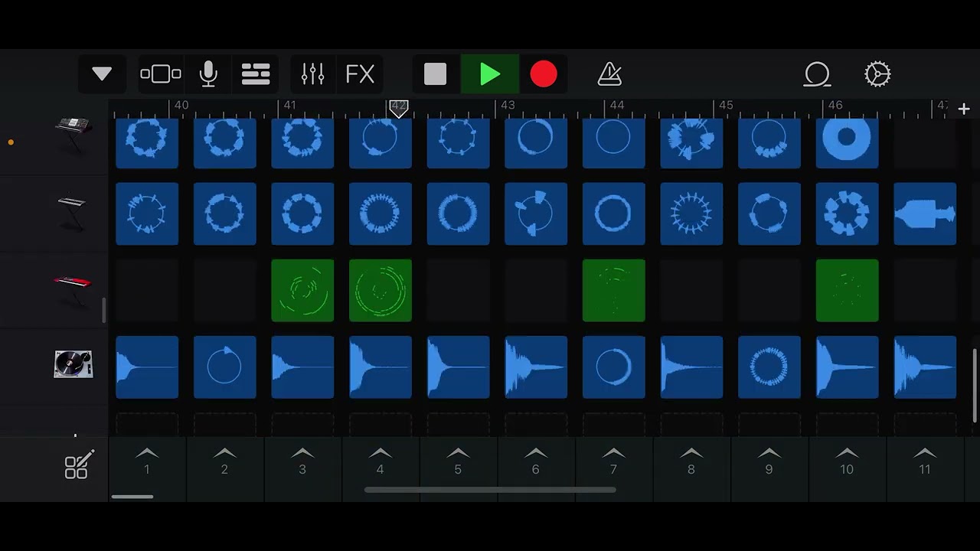Select the turntable track header
Screen dimensions: 980x551
(73, 365)
